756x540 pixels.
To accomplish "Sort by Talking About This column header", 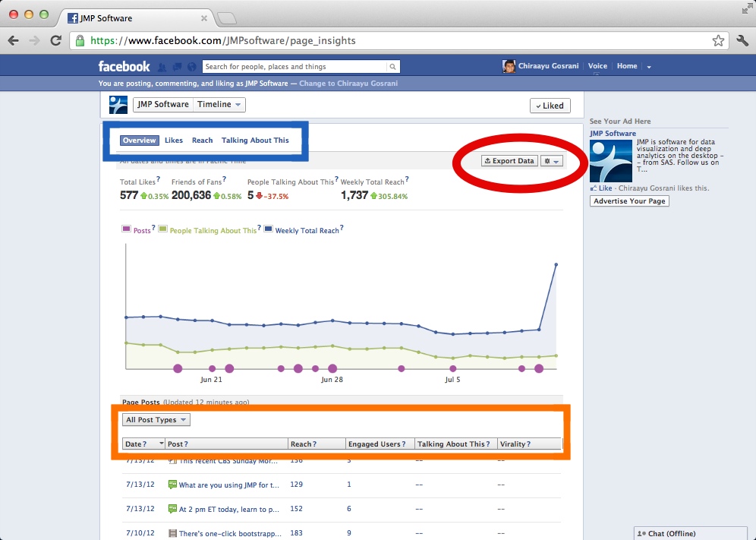I will (456, 444).
